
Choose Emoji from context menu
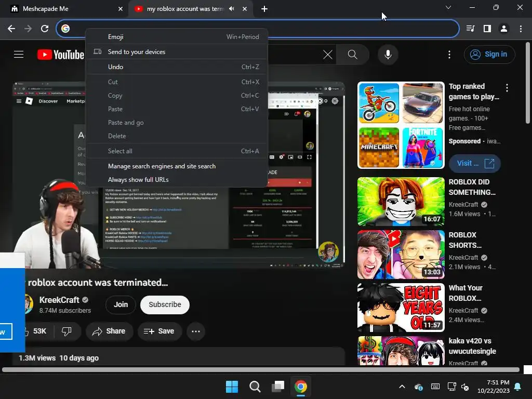click(x=177, y=37)
